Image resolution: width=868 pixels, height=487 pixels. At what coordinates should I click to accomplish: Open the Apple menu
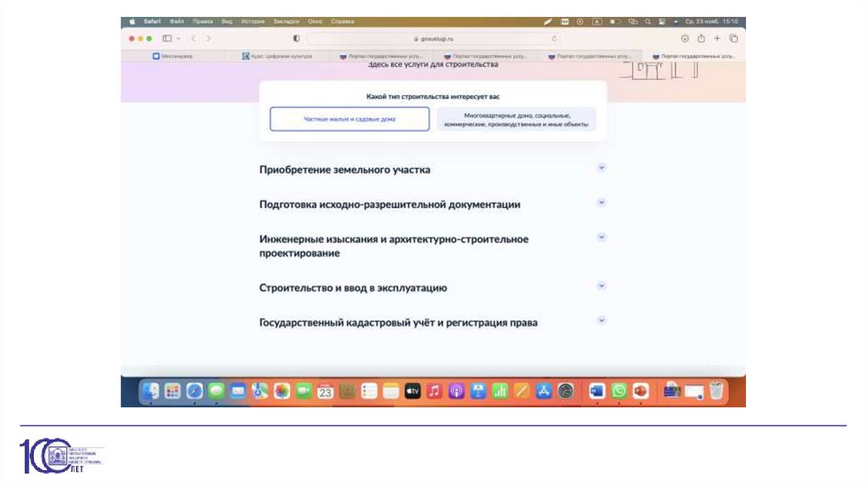132,21
